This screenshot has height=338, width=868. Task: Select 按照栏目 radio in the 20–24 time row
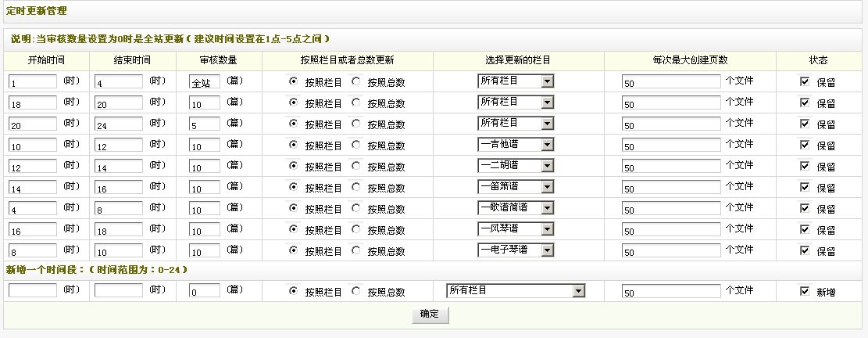tap(294, 124)
